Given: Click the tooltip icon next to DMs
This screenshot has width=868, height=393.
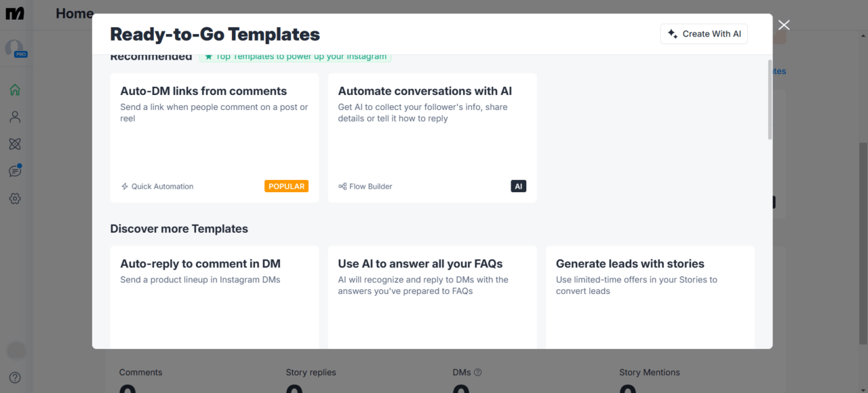Looking at the screenshot, I should coord(478,372).
